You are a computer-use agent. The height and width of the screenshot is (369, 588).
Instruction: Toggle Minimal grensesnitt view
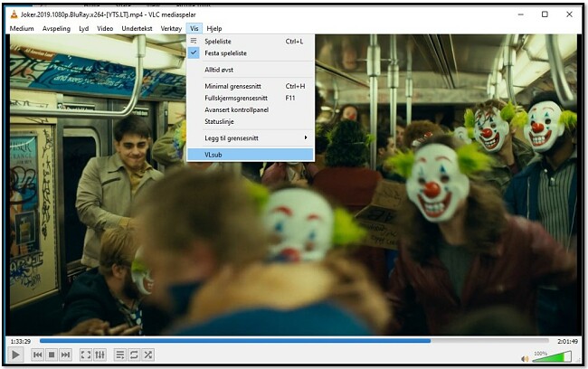[x=250, y=86]
